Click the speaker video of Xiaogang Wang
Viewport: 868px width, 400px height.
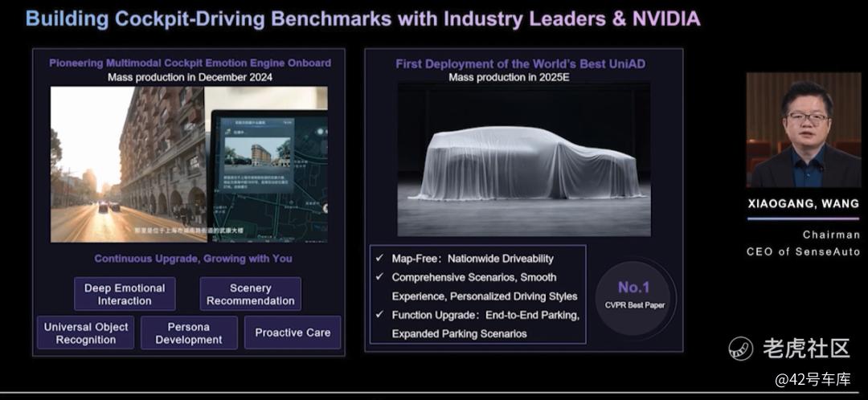point(803,130)
